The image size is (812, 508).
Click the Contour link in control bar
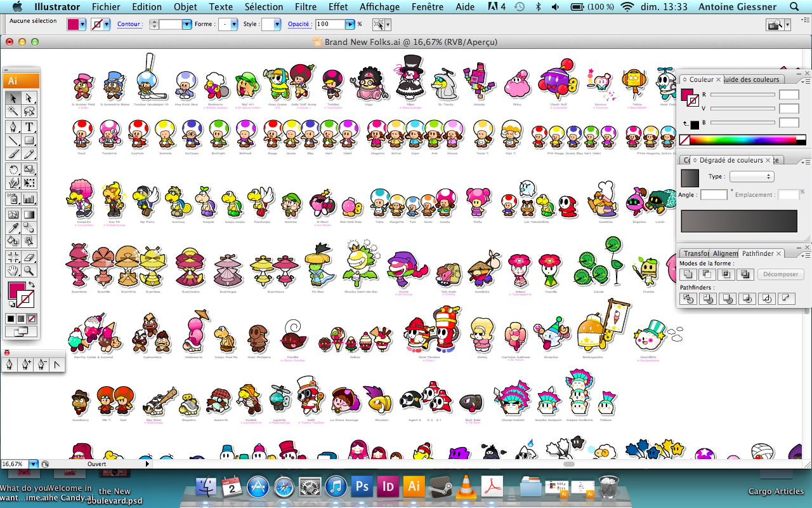coord(129,24)
